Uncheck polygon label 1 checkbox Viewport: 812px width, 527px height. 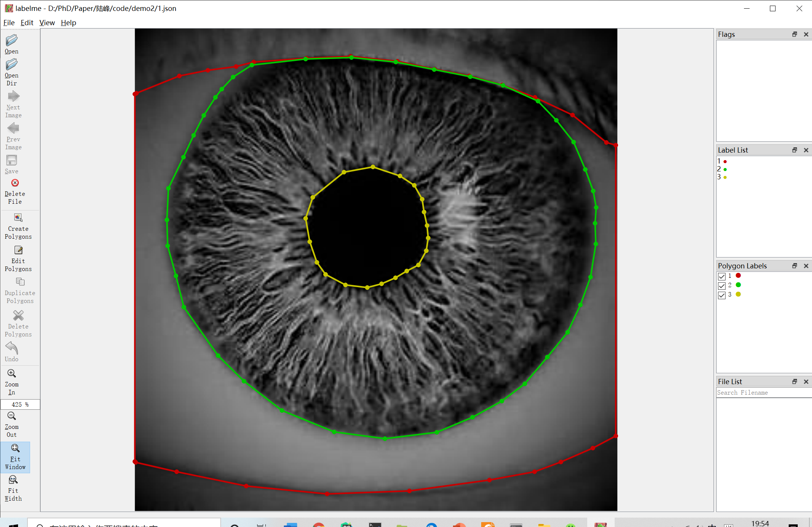[x=721, y=276]
